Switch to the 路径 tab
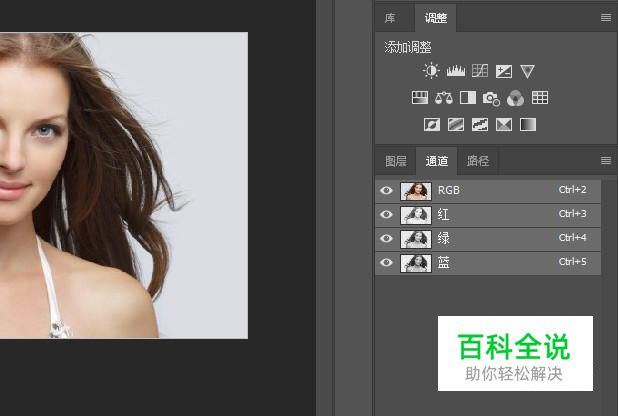The image size is (618, 416). (x=478, y=161)
